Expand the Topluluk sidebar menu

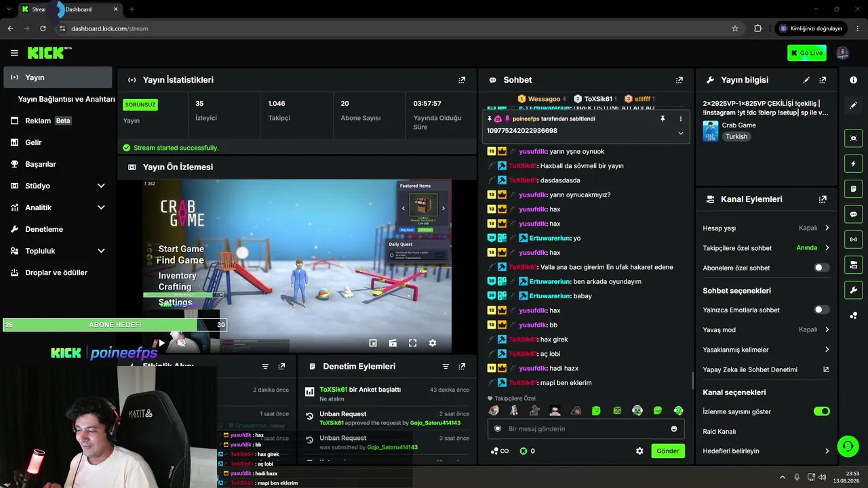click(101, 251)
